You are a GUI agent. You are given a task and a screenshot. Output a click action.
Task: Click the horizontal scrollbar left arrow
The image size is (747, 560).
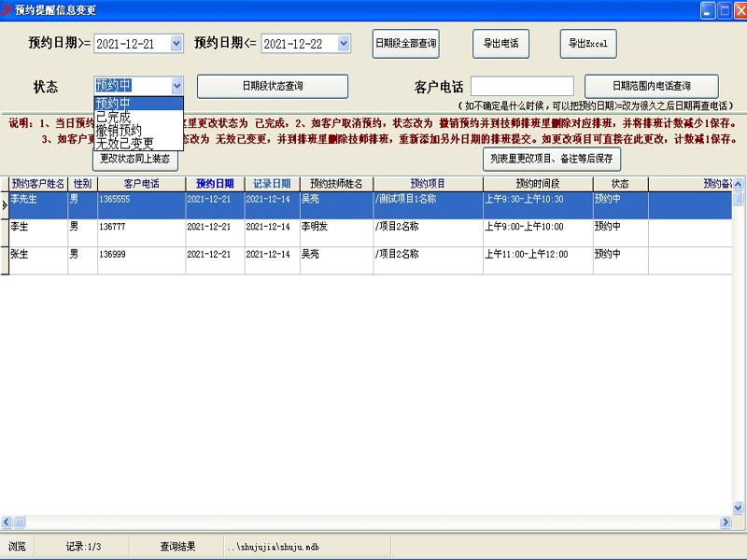tap(7, 522)
